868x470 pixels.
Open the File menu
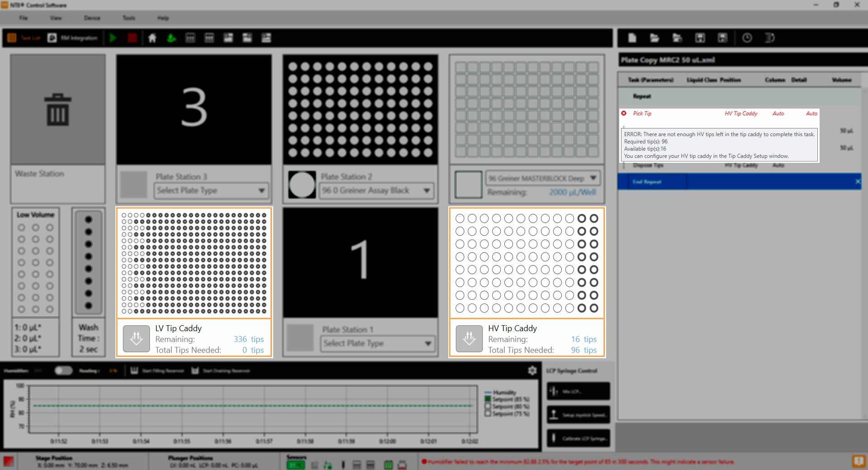coord(24,18)
